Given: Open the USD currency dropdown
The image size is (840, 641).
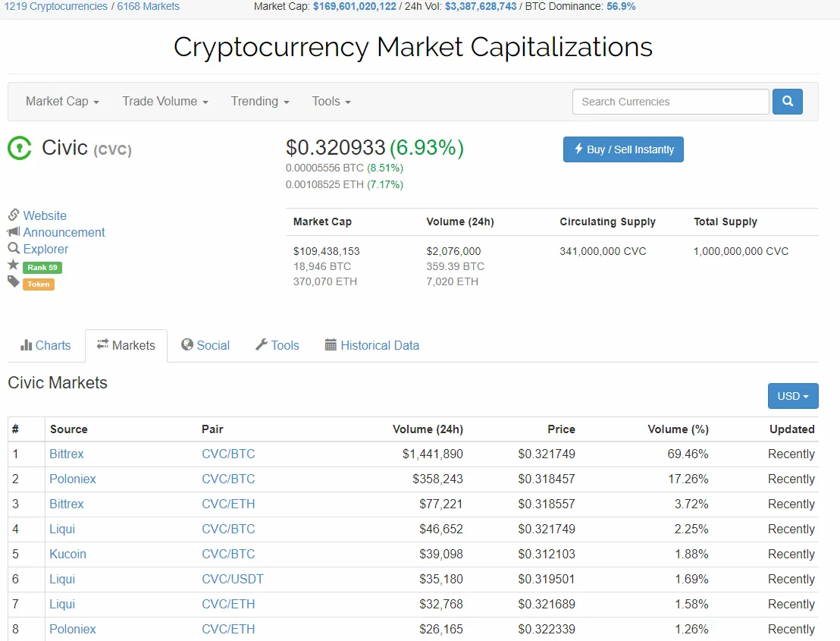Looking at the screenshot, I should pyautogui.click(x=793, y=396).
